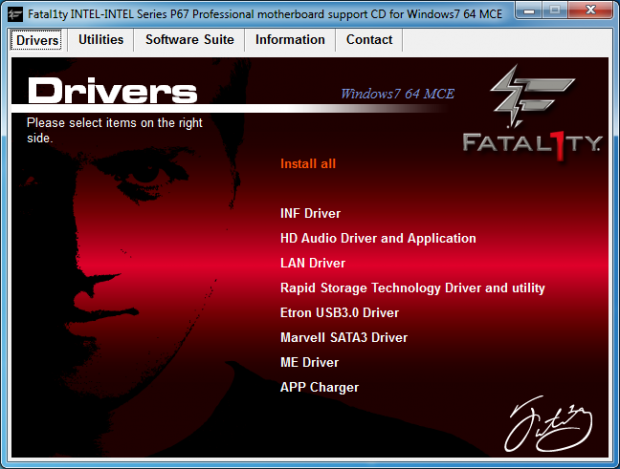Open the Utilities tab
This screenshot has height=469, width=620.
click(x=101, y=40)
